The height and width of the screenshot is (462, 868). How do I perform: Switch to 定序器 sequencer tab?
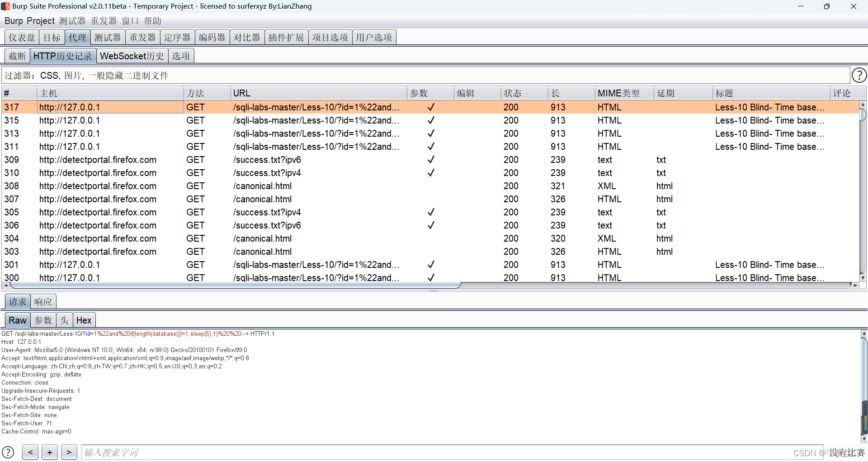(x=178, y=38)
